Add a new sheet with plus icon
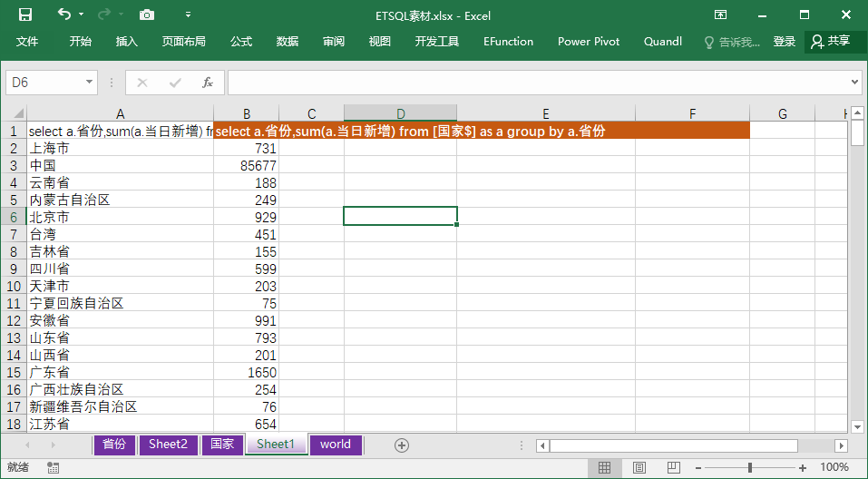This screenshot has height=479, width=868. click(402, 445)
